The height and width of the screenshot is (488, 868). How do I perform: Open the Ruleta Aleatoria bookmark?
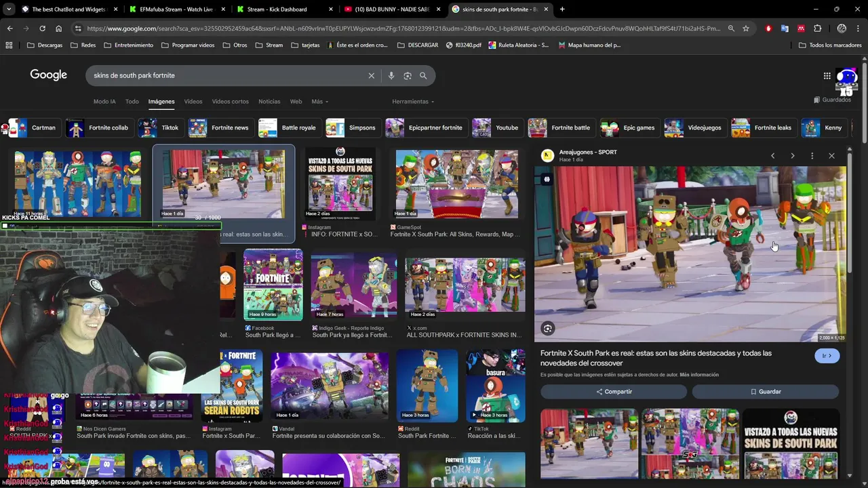pos(517,45)
